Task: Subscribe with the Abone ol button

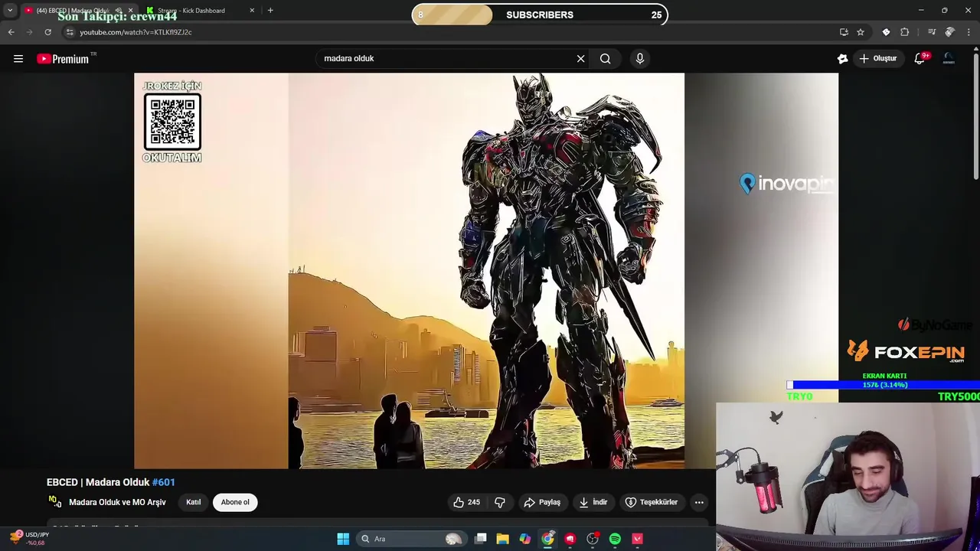Action: [235, 502]
